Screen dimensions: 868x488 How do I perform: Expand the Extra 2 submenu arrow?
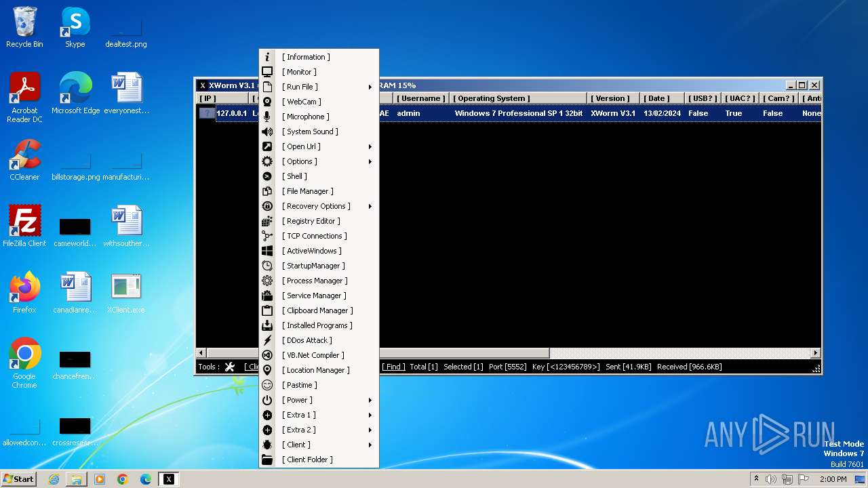pos(370,430)
